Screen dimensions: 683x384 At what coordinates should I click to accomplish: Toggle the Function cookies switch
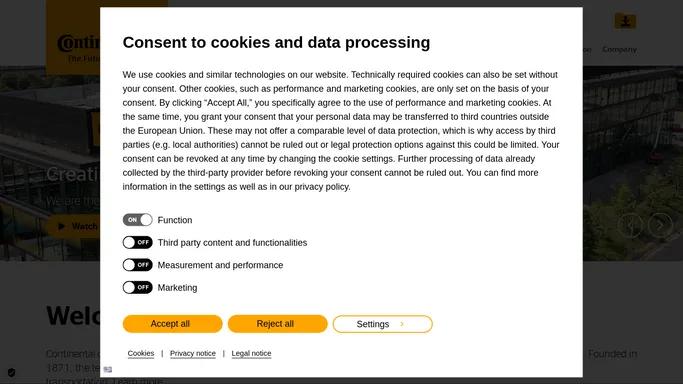pos(137,220)
